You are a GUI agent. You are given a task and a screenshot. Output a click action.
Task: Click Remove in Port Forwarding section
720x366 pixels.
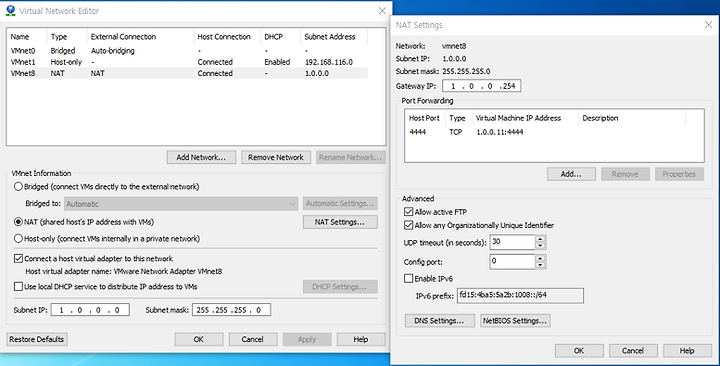coord(625,174)
